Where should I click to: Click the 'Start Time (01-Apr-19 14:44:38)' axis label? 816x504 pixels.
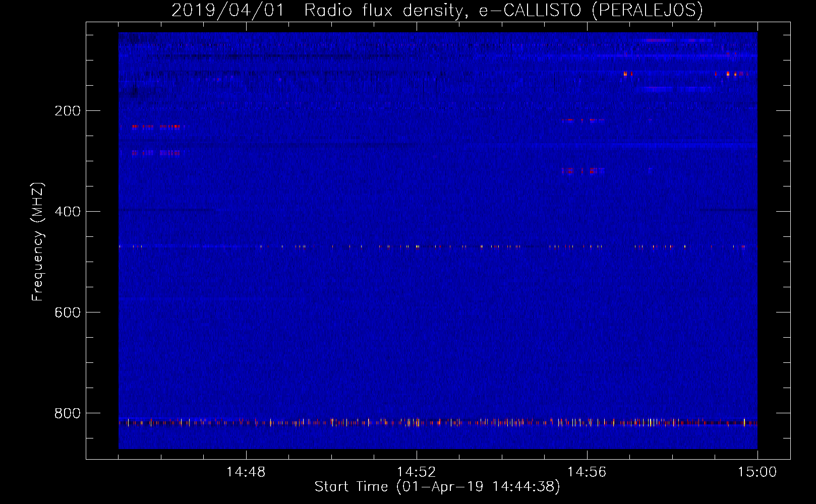pyautogui.click(x=437, y=487)
